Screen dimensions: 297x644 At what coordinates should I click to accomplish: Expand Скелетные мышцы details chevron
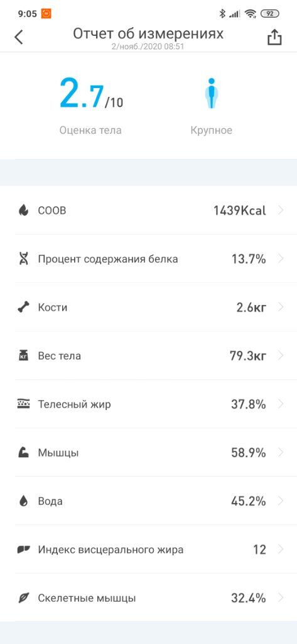[281, 598]
